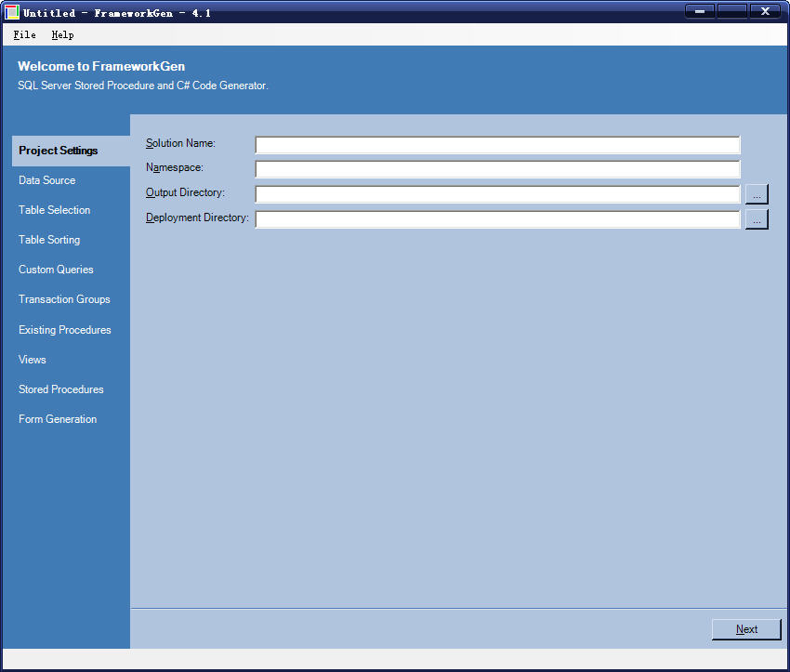Click the Solution Name field
The image size is (790, 672).
(x=498, y=145)
